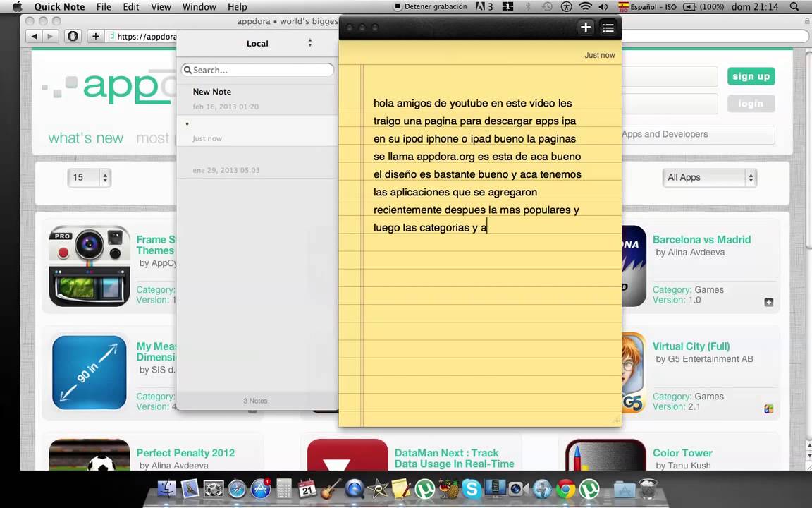812x508 pixels.
Task: Create a new note with the plus button
Action: point(586,28)
